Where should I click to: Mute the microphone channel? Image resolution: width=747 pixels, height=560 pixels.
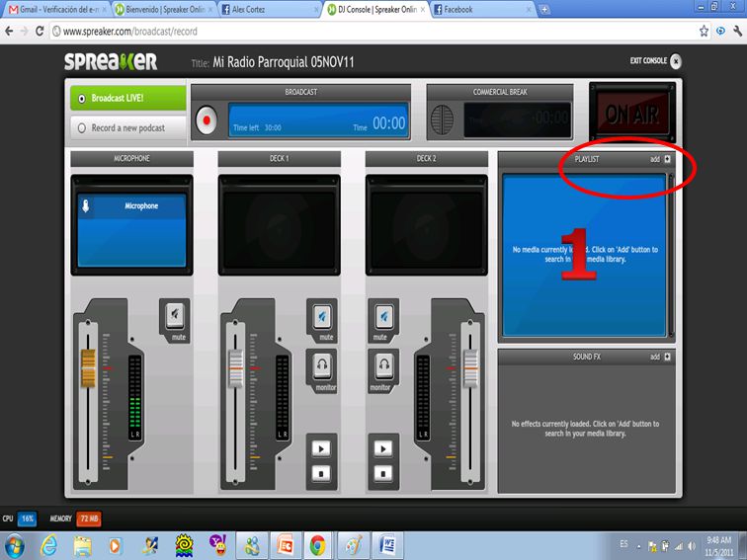pyautogui.click(x=175, y=315)
